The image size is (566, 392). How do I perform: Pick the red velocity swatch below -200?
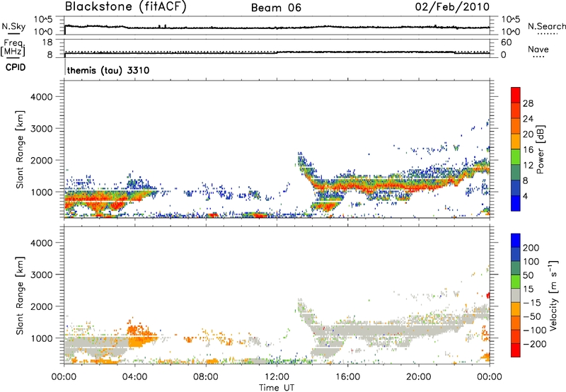click(x=516, y=350)
